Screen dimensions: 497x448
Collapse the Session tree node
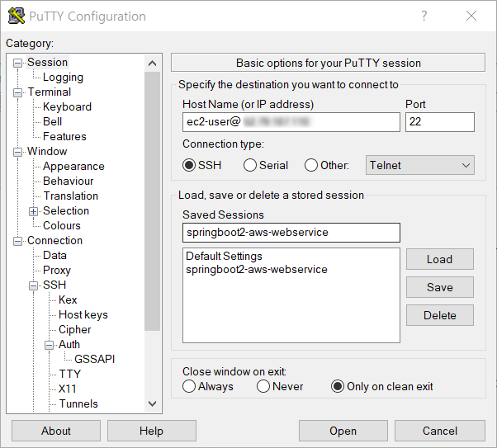tap(17, 63)
